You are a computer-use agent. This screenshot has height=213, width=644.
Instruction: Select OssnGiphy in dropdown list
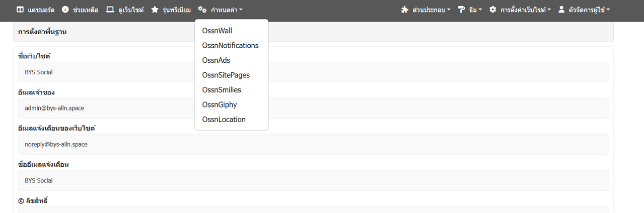pos(219,105)
